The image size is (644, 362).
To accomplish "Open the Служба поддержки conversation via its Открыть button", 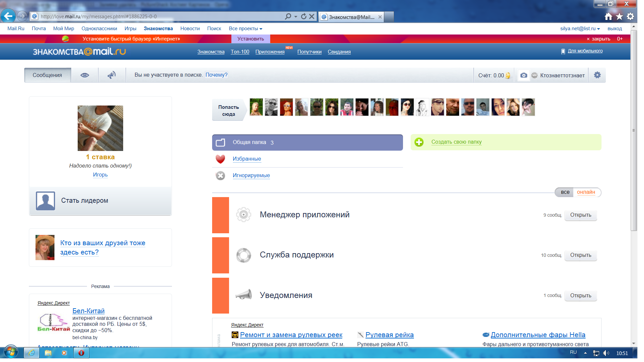I will pos(580,255).
